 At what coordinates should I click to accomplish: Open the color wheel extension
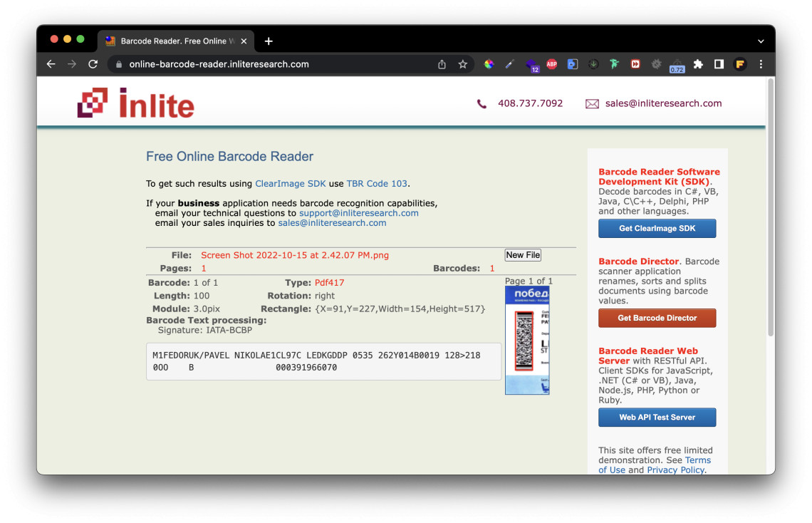pos(489,64)
